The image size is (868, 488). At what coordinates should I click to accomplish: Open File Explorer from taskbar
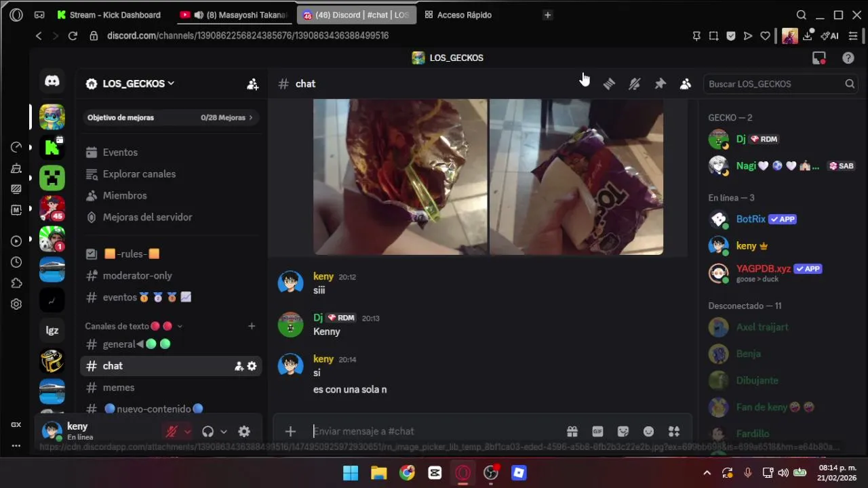[378, 473]
